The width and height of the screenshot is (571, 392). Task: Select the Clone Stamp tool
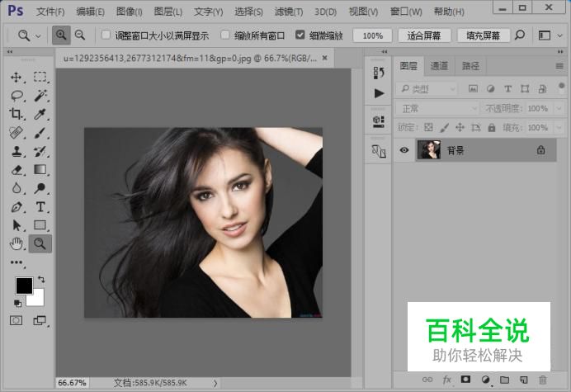[16, 151]
